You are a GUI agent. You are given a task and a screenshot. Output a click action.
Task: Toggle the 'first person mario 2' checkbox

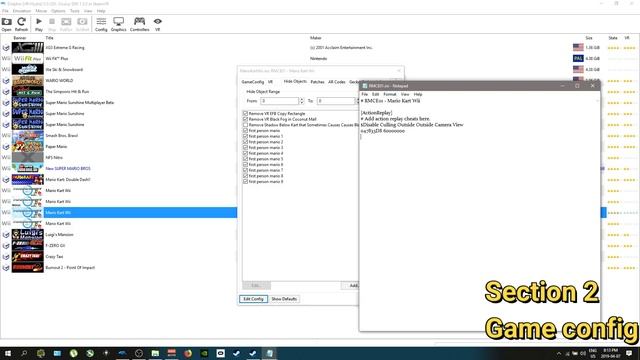tap(245, 142)
